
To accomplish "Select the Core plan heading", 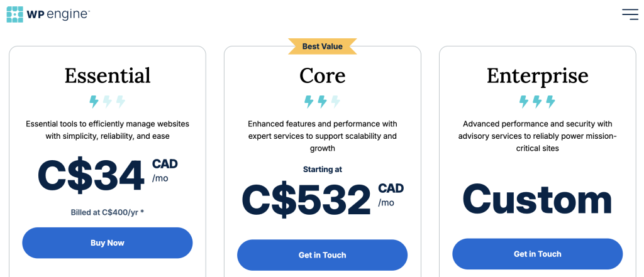I will 322,75.
